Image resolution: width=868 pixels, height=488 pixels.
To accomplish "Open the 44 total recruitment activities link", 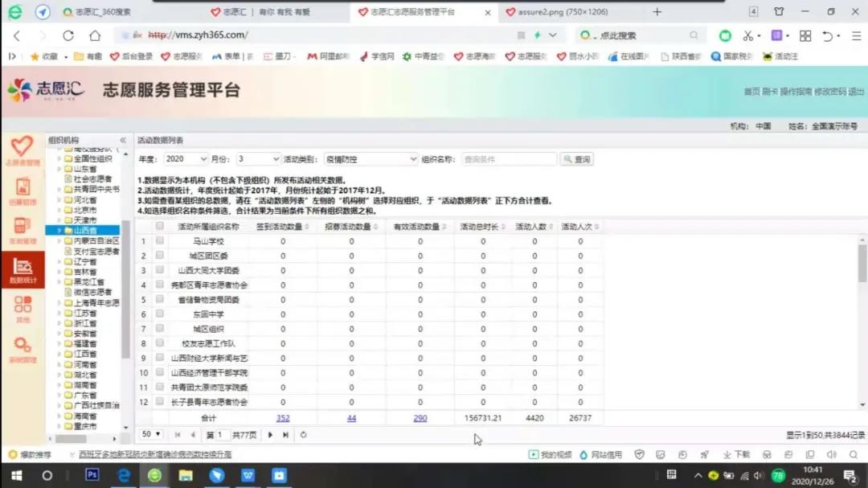I will [x=351, y=418].
